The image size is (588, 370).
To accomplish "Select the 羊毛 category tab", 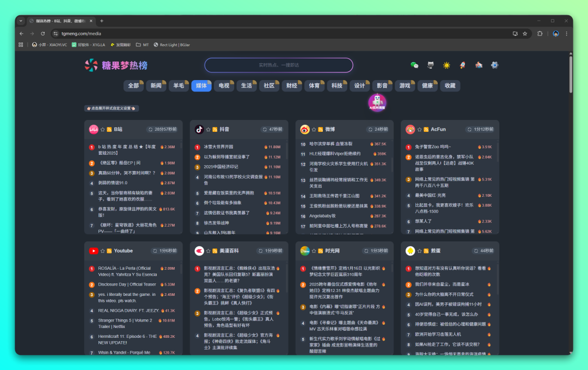I will [x=179, y=86].
